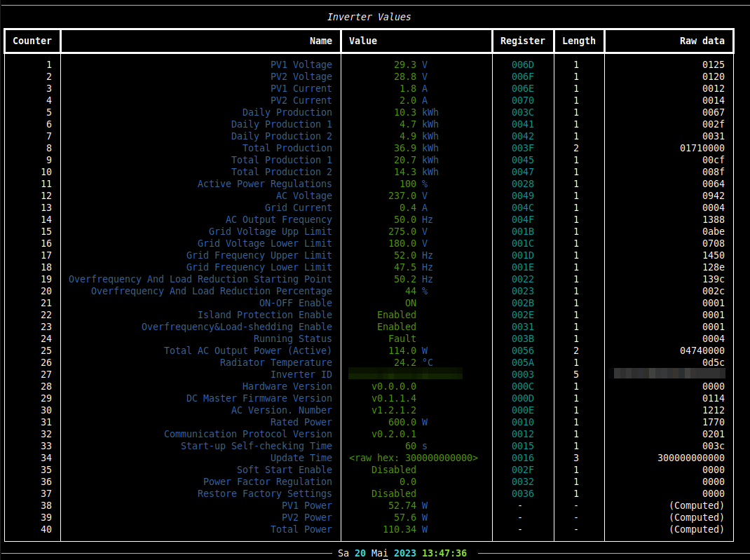Click the Name column header

(x=320, y=41)
